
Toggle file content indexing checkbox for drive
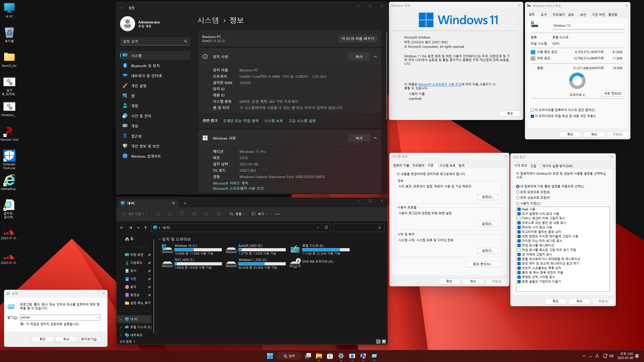tap(533, 116)
